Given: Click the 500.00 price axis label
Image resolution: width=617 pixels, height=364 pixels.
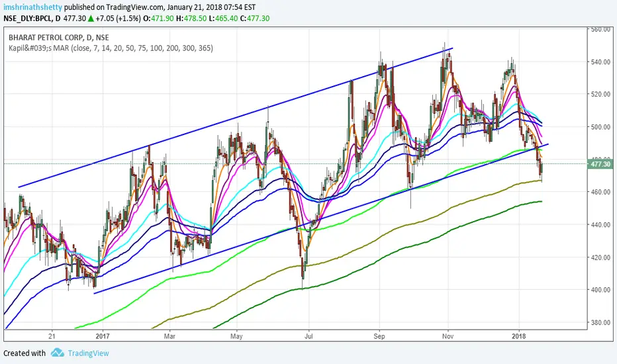Looking at the screenshot, I should tap(600, 126).
